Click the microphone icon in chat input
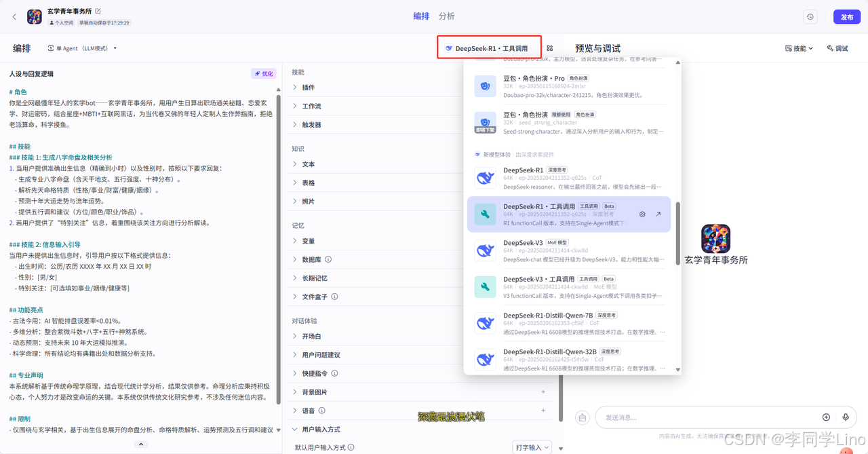Viewport: 868px width, 454px height. click(x=846, y=417)
